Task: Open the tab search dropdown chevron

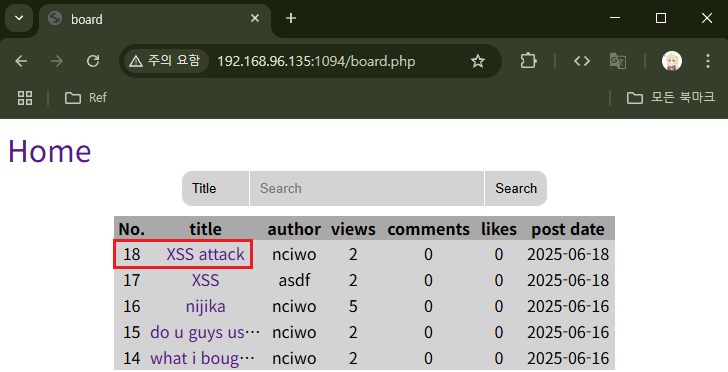Action: [19, 19]
